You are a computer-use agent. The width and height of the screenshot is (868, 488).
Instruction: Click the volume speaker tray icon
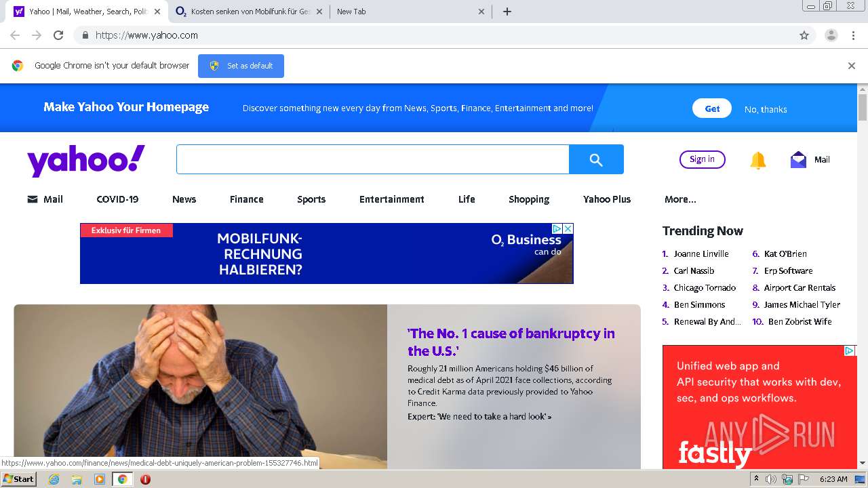click(x=771, y=479)
